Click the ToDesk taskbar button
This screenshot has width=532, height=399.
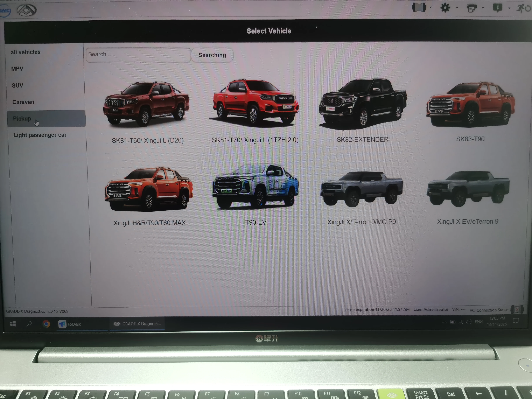pos(70,324)
